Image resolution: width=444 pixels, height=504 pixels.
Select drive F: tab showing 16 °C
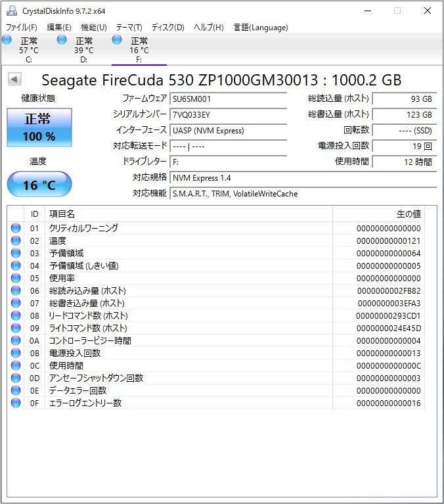tap(139, 50)
